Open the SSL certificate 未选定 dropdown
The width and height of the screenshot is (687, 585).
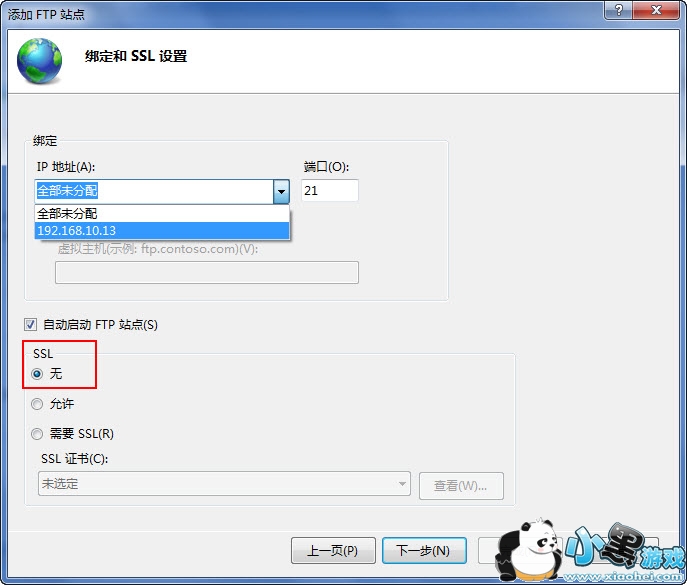pyautogui.click(x=224, y=484)
